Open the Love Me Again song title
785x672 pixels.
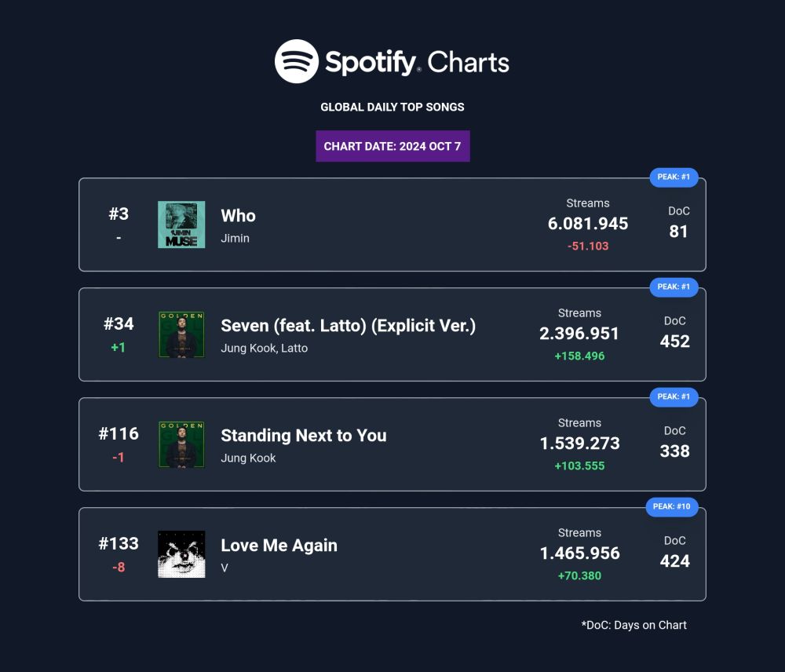pyautogui.click(x=279, y=546)
